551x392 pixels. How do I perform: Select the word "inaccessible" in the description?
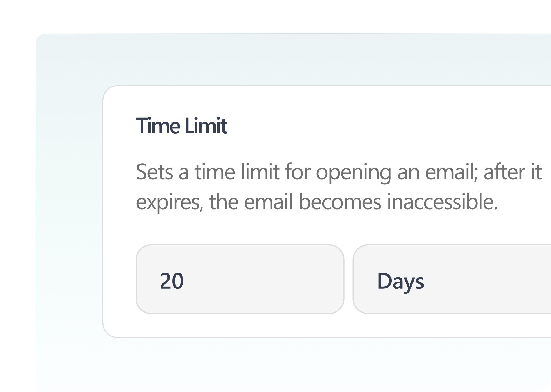pyautogui.click(x=442, y=202)
